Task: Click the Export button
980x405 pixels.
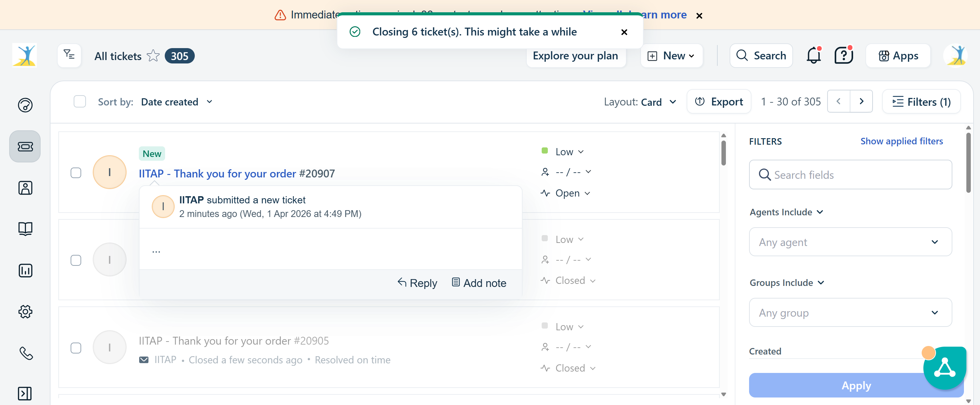Action: pos(719,102)
